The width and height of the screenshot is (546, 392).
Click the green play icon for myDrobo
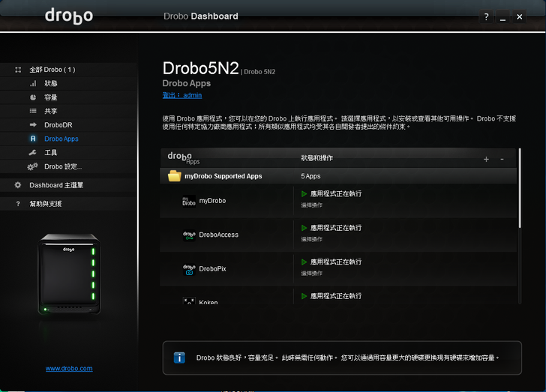(304, 193)
